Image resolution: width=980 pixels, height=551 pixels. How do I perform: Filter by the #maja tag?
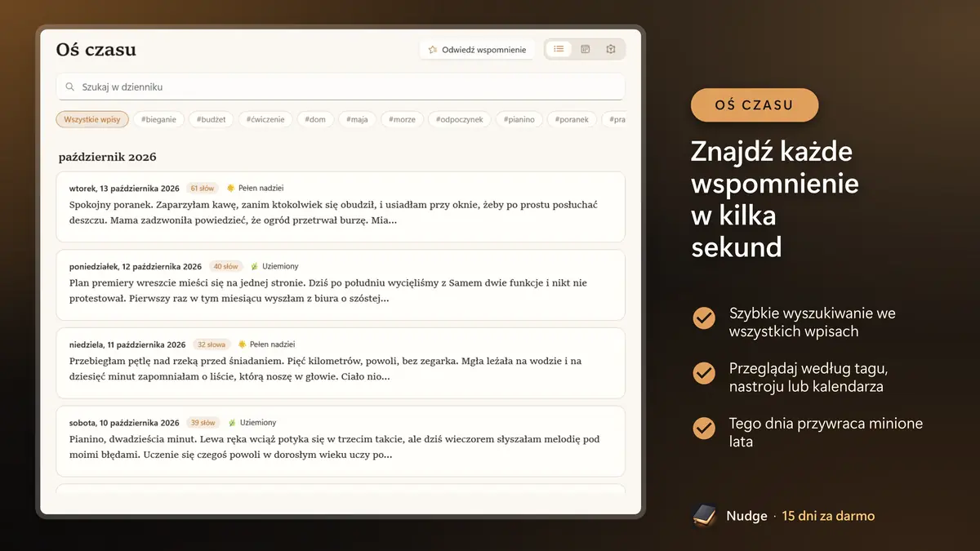(x=357, y=119)
